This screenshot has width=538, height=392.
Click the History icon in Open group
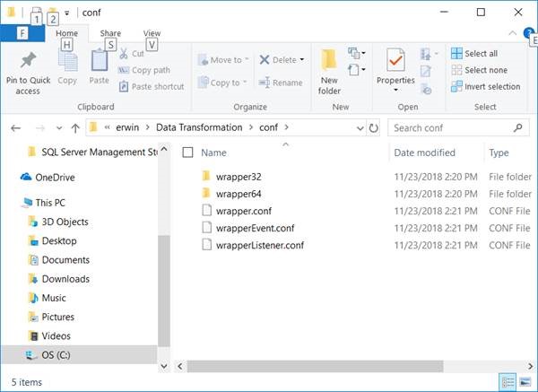(426, 89)
